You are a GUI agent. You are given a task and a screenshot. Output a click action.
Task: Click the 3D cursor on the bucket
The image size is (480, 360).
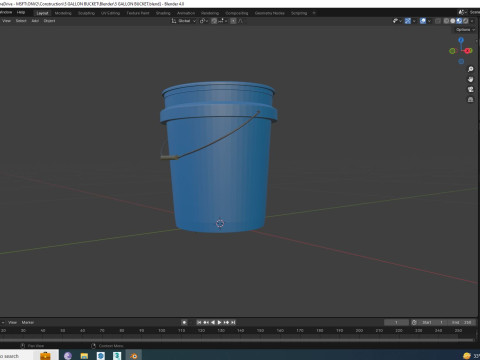pos(220,223)
